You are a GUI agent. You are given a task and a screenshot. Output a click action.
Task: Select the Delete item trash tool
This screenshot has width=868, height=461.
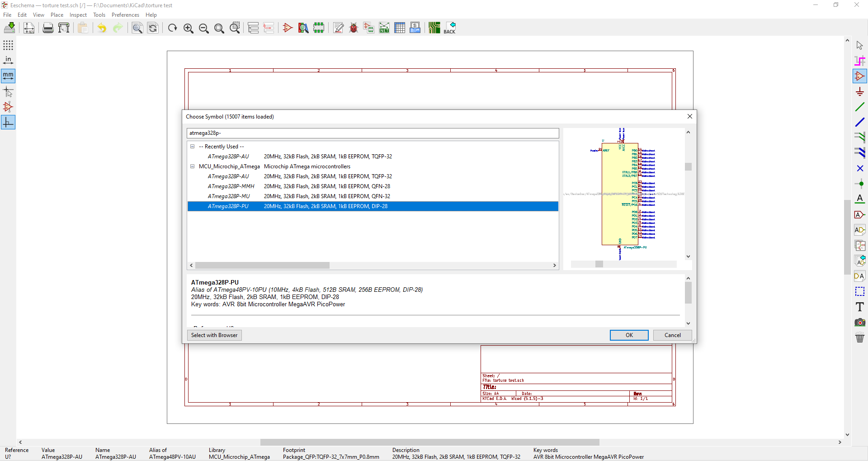860,338
